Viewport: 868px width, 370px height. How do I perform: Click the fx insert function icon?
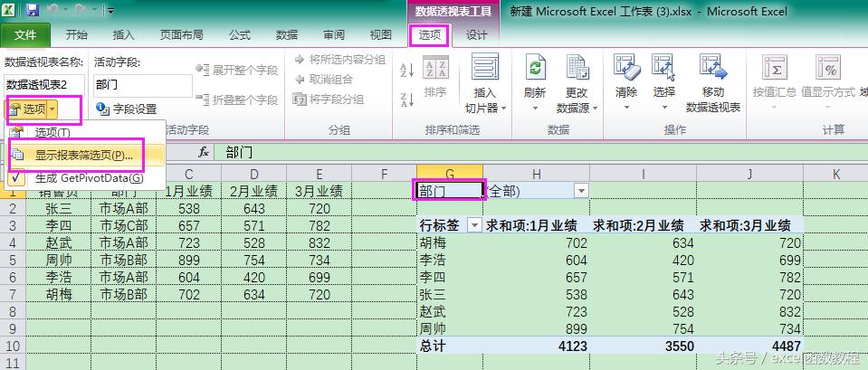pos(204,153)
